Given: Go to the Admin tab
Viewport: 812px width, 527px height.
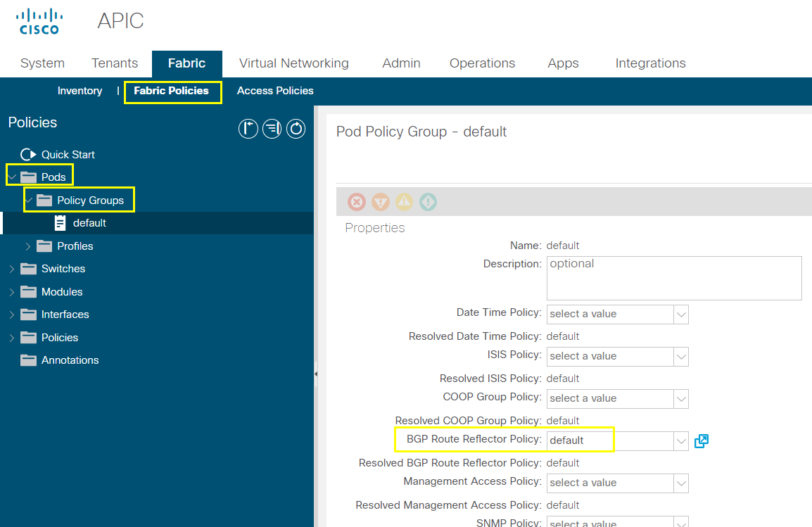Looking at the screenshot, I should point(401,63).
